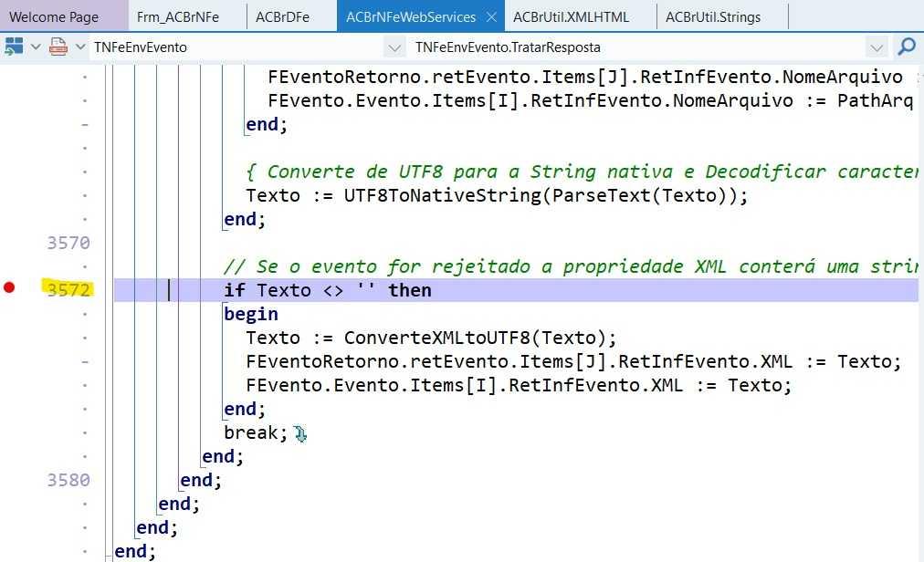Click the 'NomeArquivo := PathArq' line
This screenshot has width=924, height=562.
(x=590, y=100)
